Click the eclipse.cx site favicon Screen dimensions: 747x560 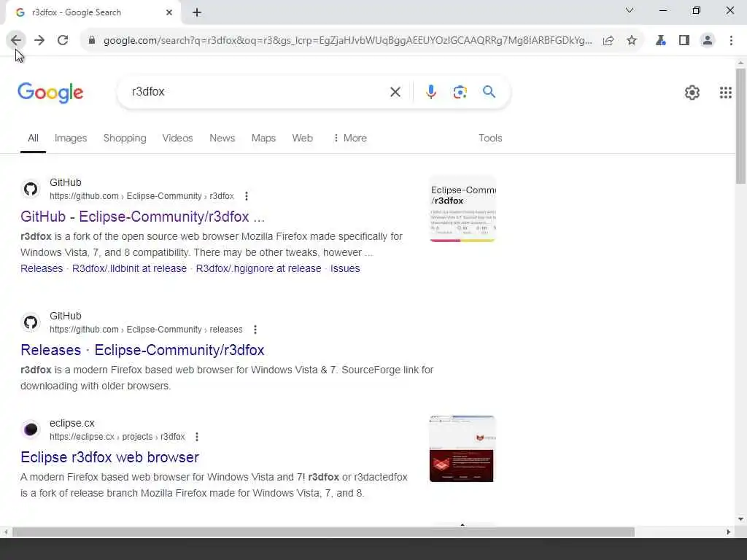click(x=31, y=429)
